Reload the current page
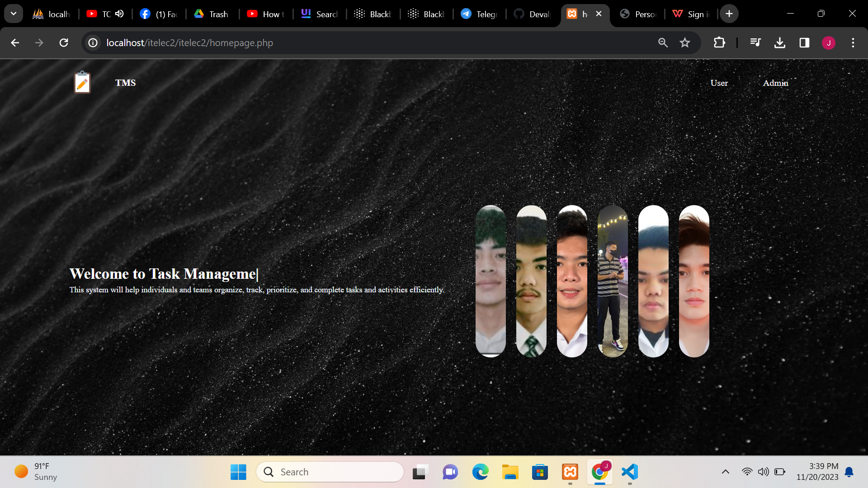The image size is (868, 488). 64,43
